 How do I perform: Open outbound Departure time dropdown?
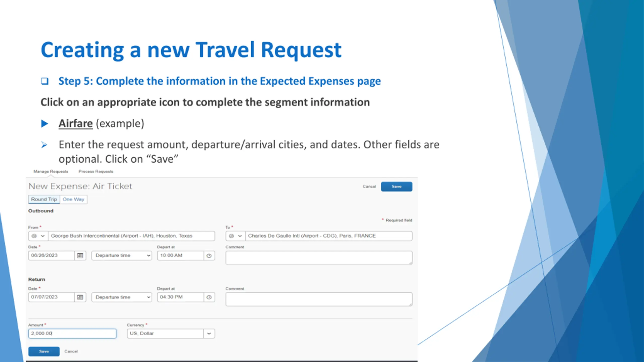coord(122,256)
